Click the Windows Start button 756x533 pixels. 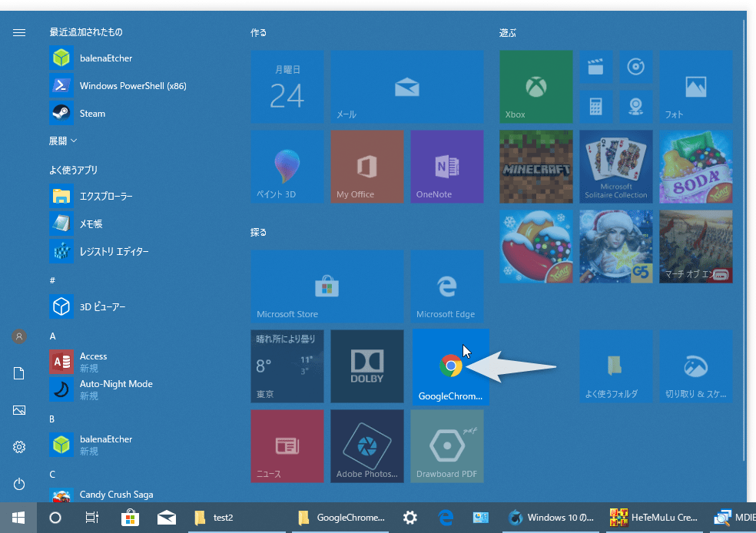18,518
